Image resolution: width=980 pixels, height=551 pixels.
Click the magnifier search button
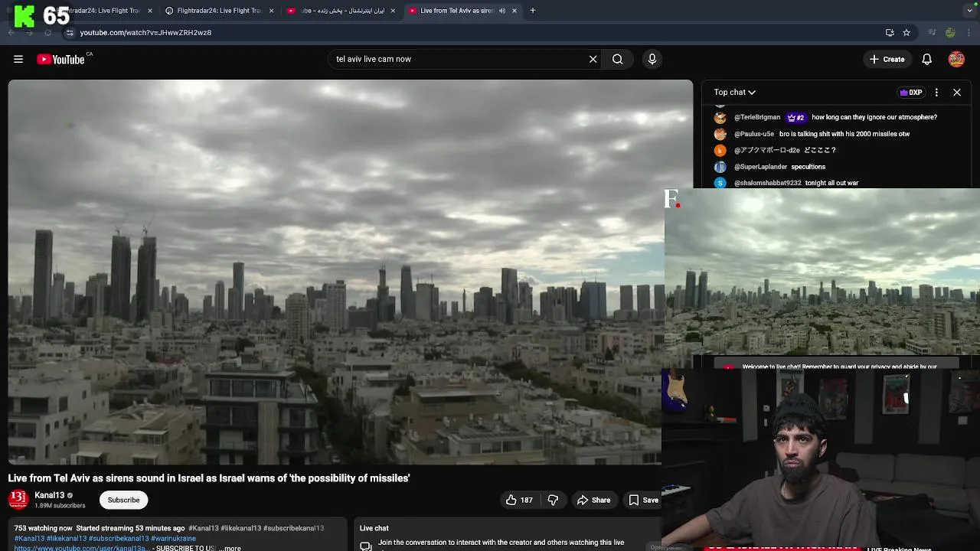tap(617, 59)
